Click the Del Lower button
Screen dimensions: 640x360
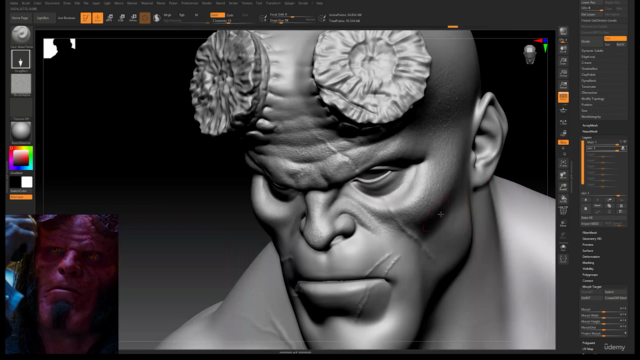[x=591, y=14]
